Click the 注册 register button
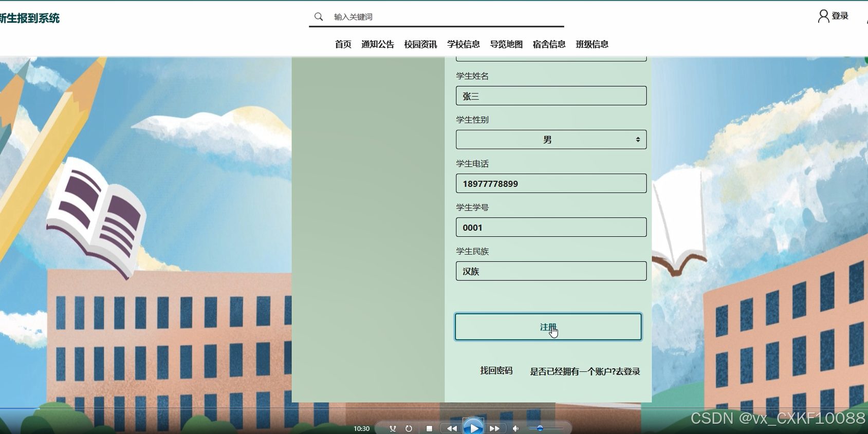 click(x=548, y=327)
